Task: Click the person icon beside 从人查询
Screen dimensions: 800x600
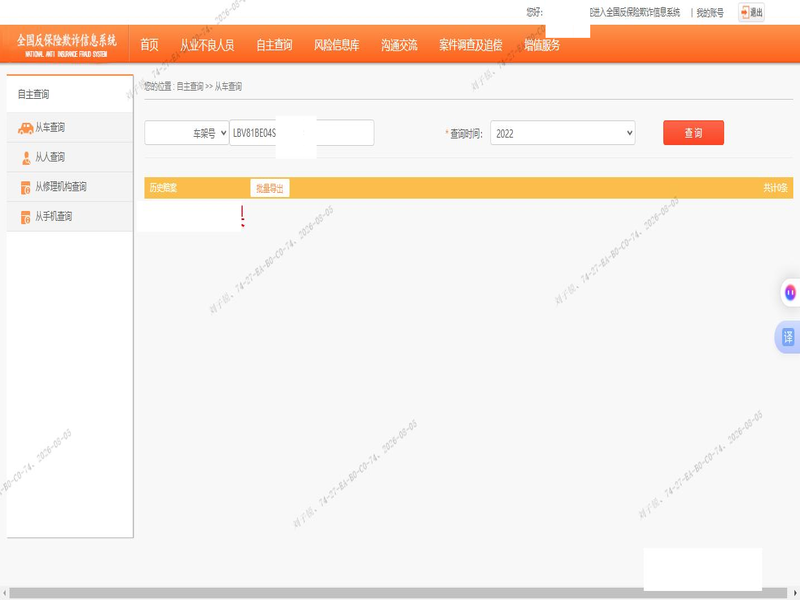Action: (26, 158)
